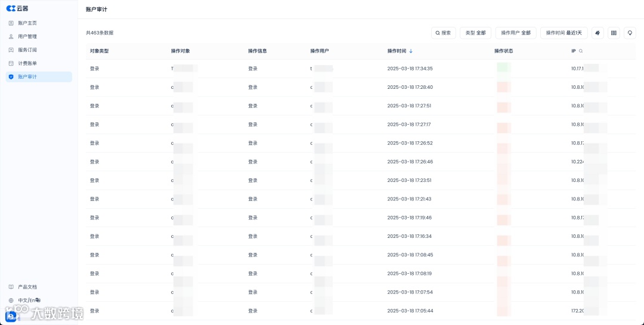Click the 云器 logo

tap(17, 8)
